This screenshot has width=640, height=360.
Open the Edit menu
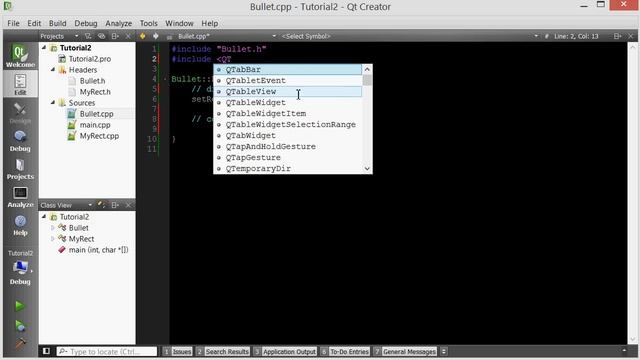pyautogui.click(x=34, y=23)
